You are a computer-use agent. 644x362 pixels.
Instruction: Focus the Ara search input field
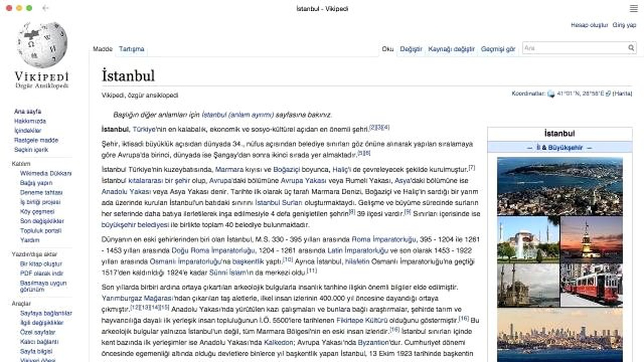click(575, 48)
